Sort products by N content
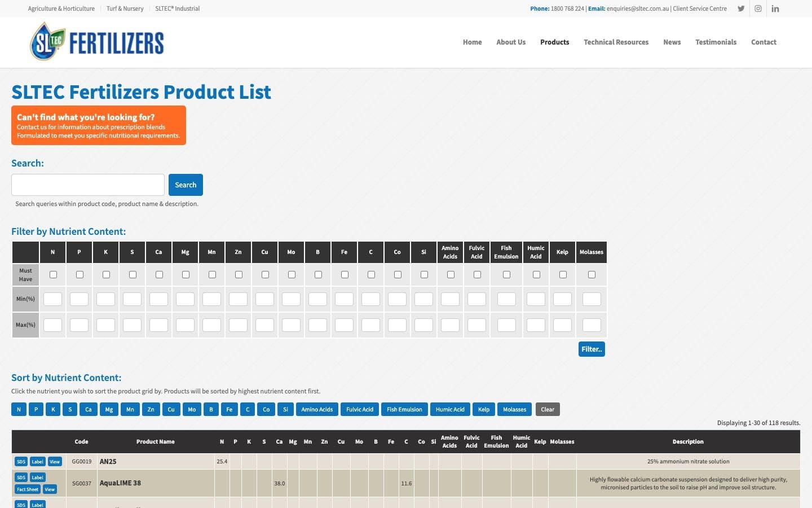 (19, 409)
